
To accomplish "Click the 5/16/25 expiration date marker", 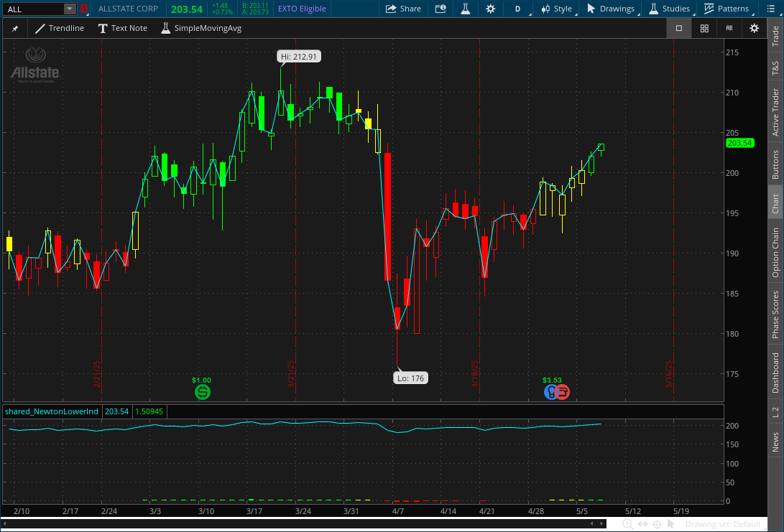I will (x=669, y=373).
